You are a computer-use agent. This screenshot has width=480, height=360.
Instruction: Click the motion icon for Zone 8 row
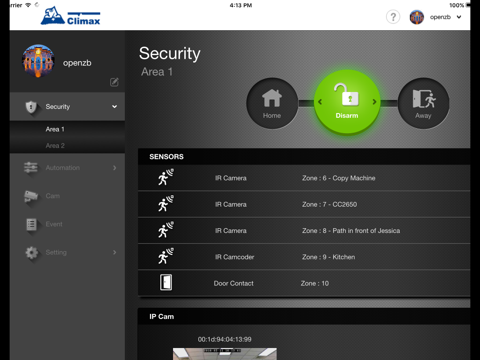coord(166,230)
